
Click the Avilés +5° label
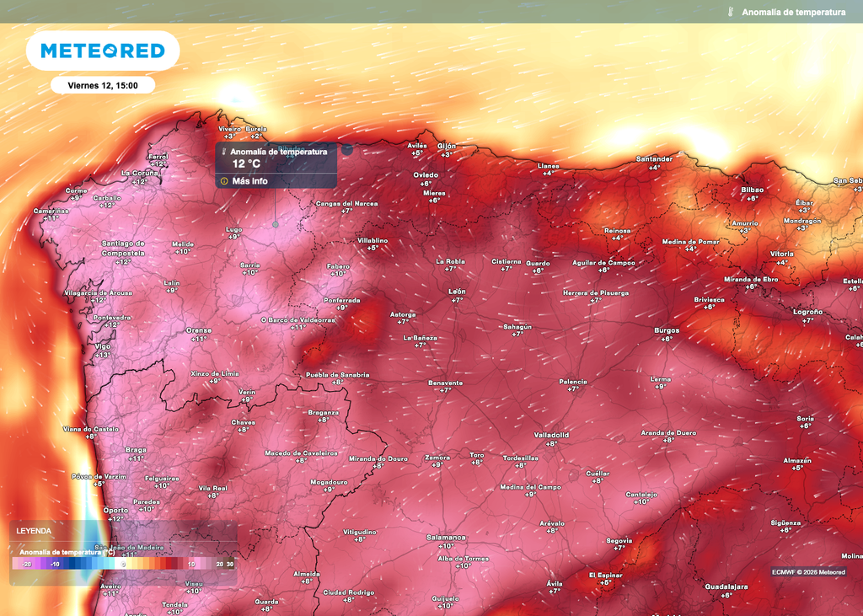(417, 149)
